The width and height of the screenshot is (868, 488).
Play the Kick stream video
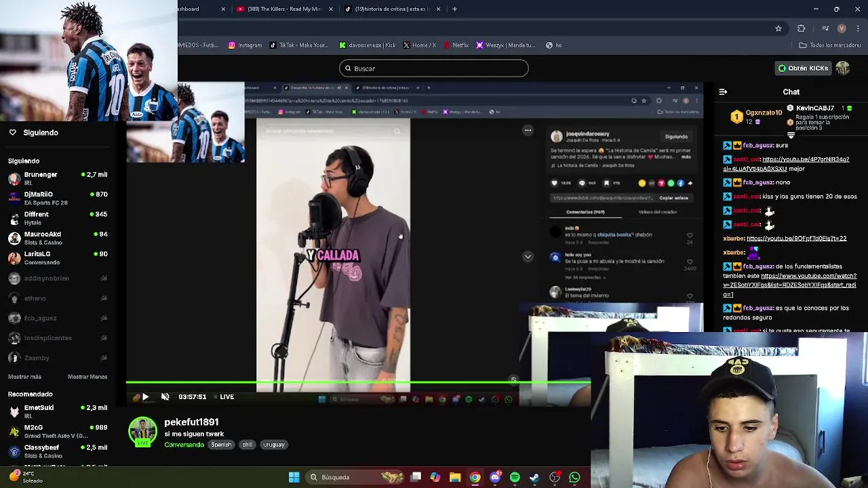click(x=145, y=397)
